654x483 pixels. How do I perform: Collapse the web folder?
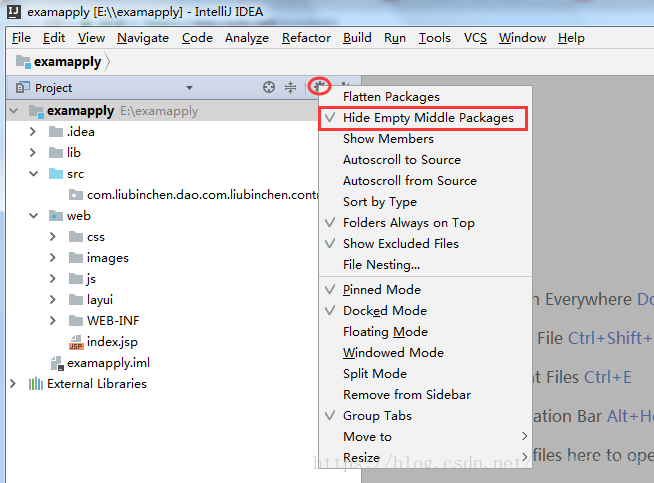pyautogui.click(x=34, y=216)
